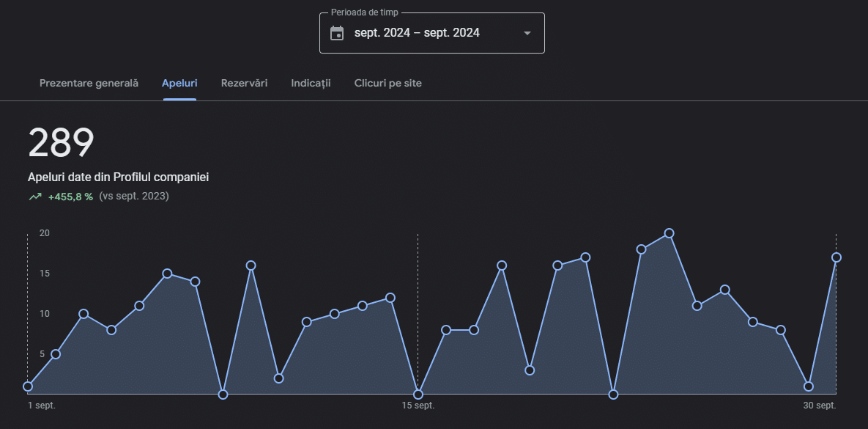Switch to the Prezentare generală tab

[x=89, y=84]
